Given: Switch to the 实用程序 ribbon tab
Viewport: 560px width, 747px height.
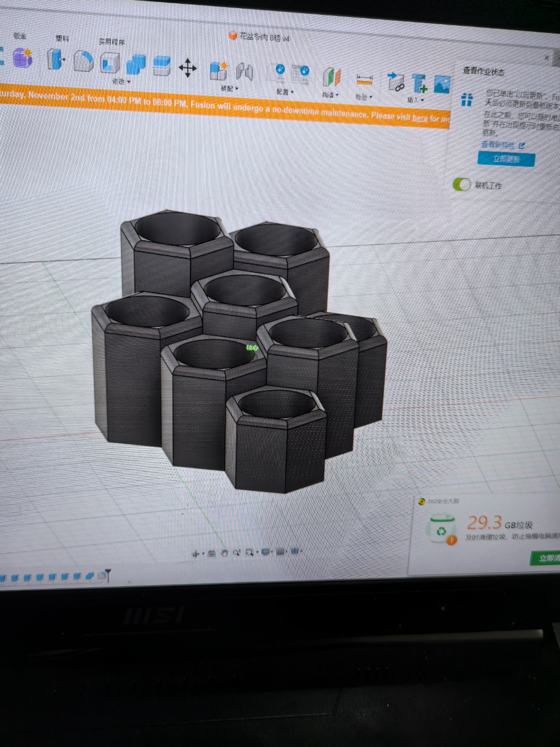Looking at the screenshot, I should (112, 42).
